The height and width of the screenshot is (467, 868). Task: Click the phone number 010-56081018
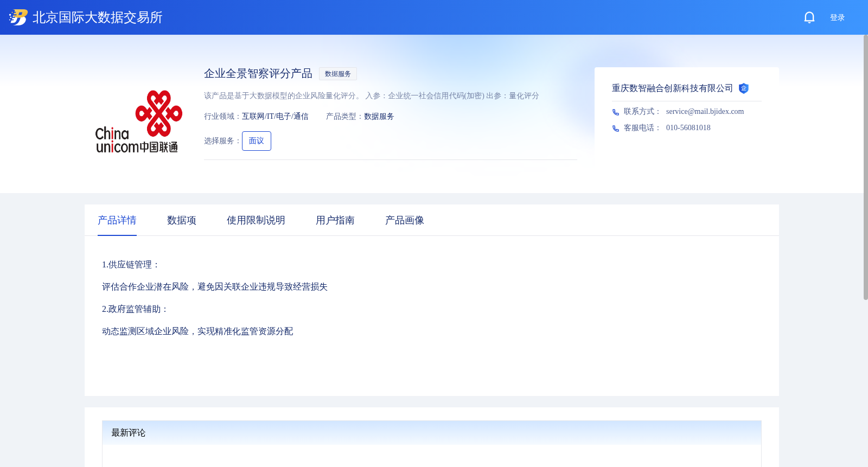click(x=688, y=128)
